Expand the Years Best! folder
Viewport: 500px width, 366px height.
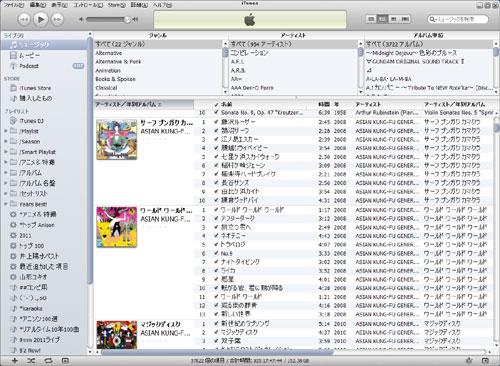point(6,204)
